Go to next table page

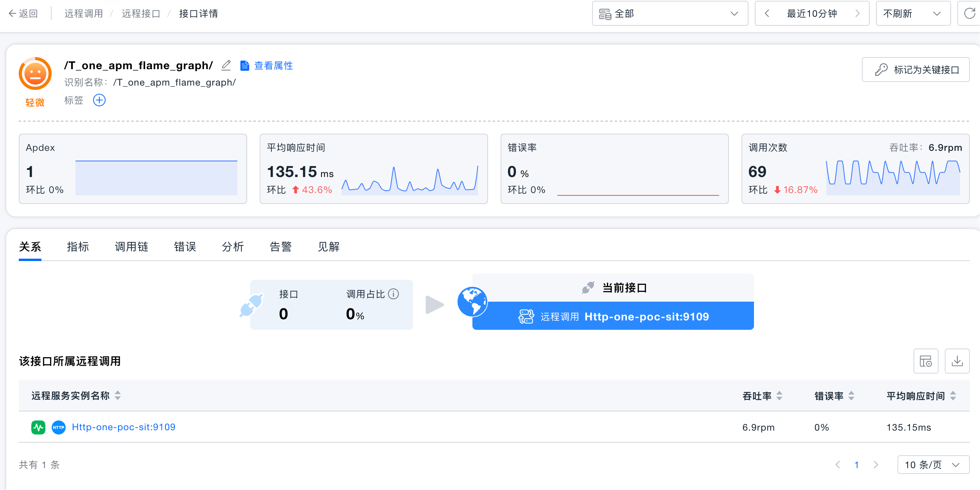click(x=876, y=465)
